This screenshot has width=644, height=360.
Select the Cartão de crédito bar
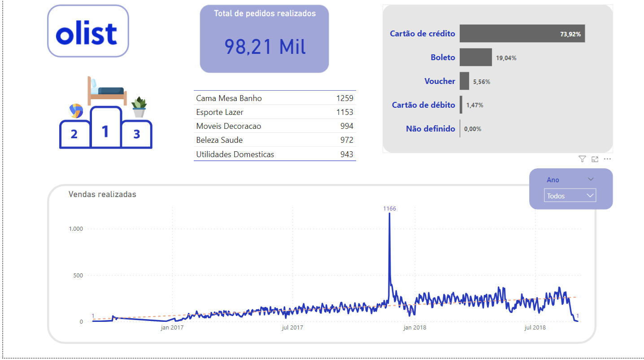(x=522, y=34)
